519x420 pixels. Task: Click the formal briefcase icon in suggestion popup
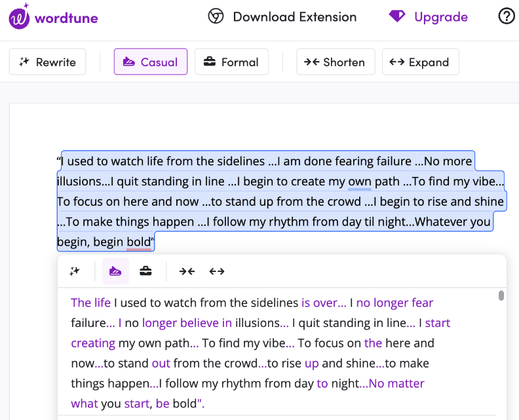coord(145,271)
